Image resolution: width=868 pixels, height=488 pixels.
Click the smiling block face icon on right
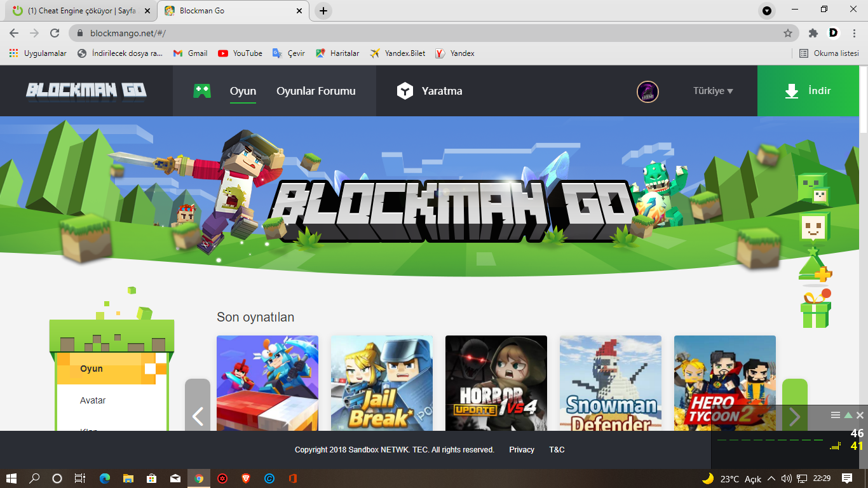coord(813,228)
